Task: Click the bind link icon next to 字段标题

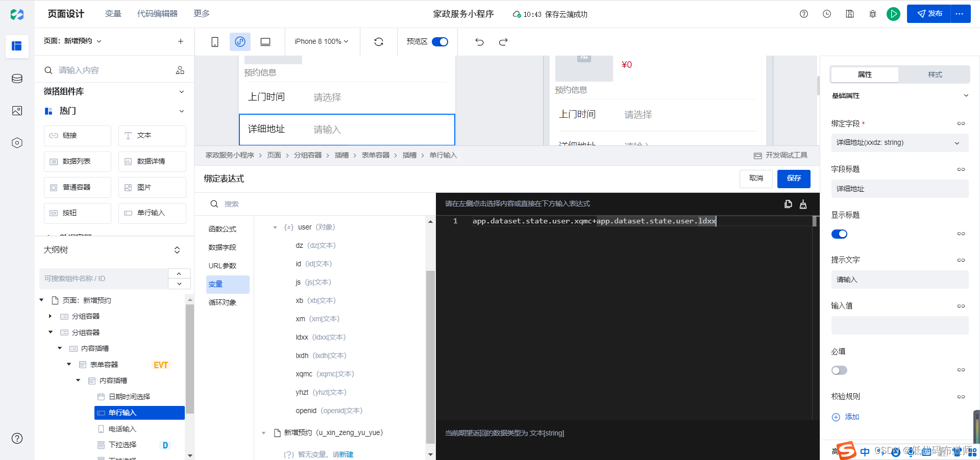Action: coord(961,169)
